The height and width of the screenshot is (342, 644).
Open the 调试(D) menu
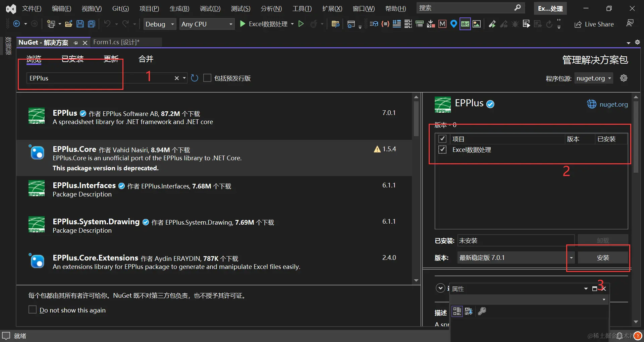pos(210,8)
